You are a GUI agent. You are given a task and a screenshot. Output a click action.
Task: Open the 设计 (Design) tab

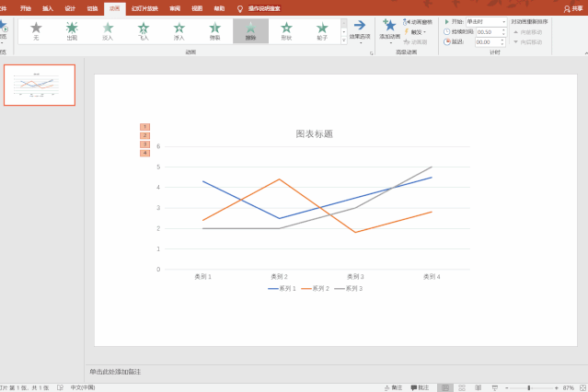[x=70, y=8]
